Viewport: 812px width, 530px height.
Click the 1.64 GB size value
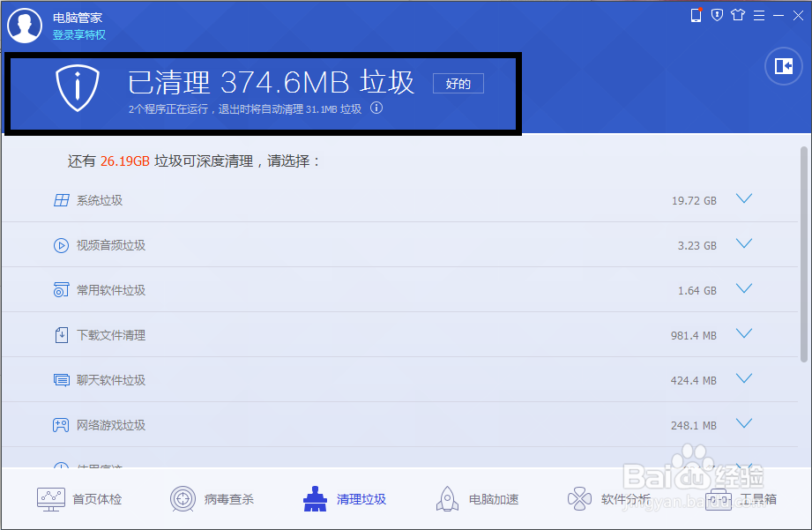(x=697, y=291)
